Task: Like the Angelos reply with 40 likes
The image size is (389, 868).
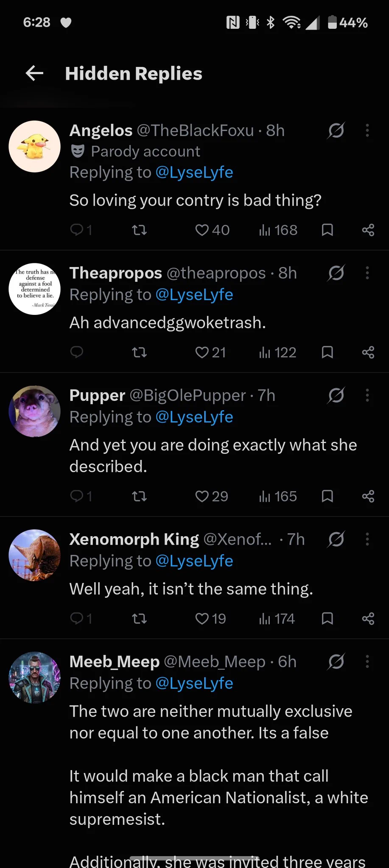Action: point(212,230)
